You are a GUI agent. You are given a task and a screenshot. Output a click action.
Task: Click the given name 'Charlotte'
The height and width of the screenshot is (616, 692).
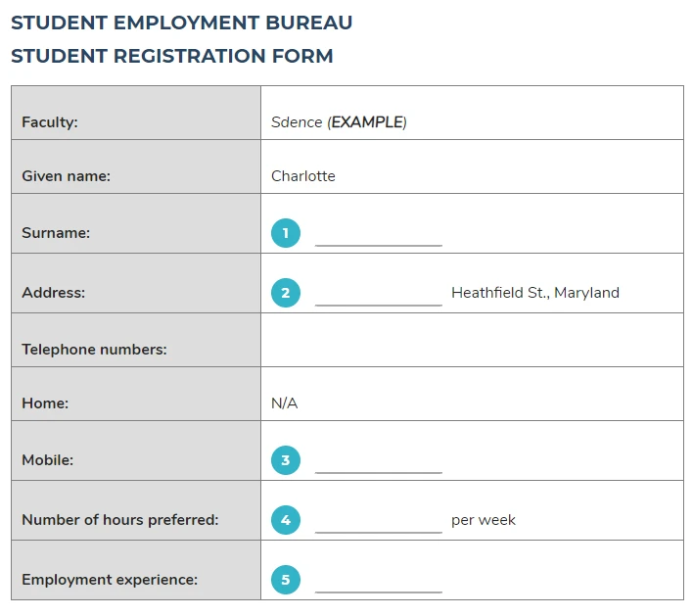click(303, 175)
